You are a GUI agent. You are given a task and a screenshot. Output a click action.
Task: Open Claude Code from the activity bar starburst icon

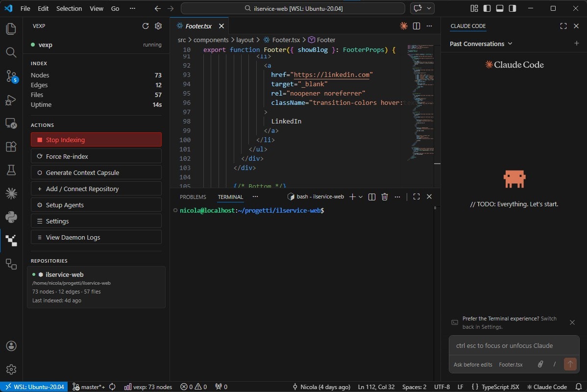[x=11, y=194]
